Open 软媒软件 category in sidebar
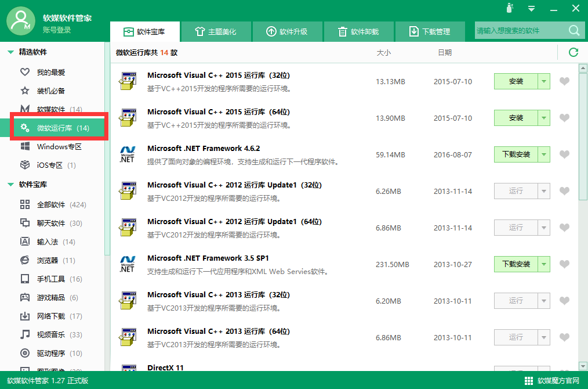 coord(51,109)
